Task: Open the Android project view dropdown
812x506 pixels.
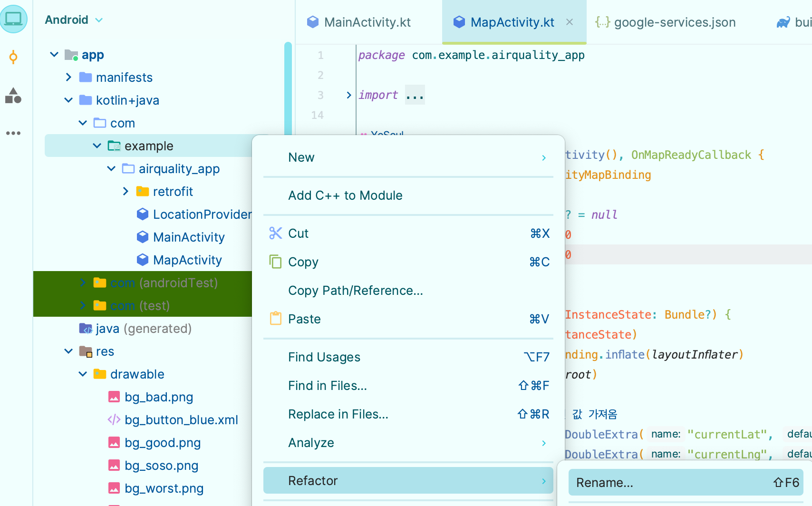Action: click(74, 20)
